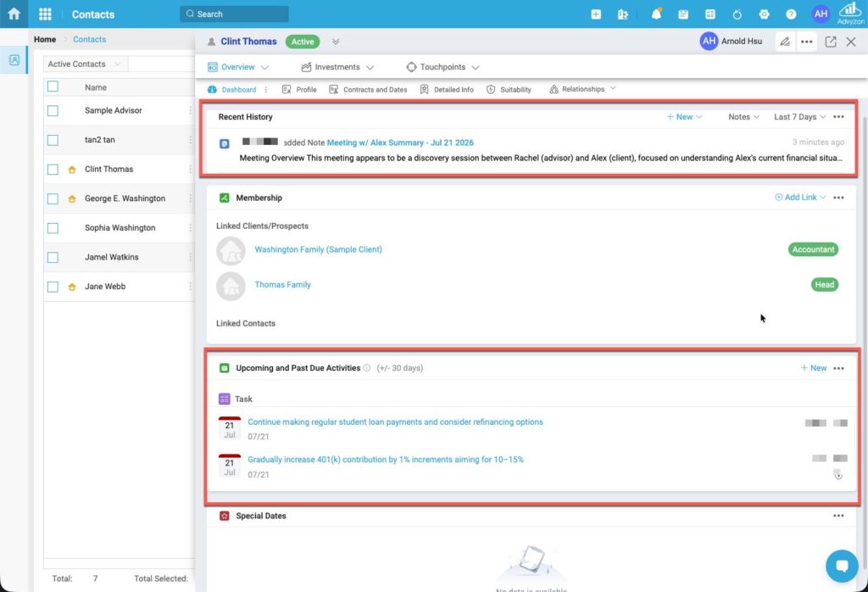The width and height of the screenshot is (868, 592).
Task: Toggle the select-all contacts checkbox
Action: (53, 87)
